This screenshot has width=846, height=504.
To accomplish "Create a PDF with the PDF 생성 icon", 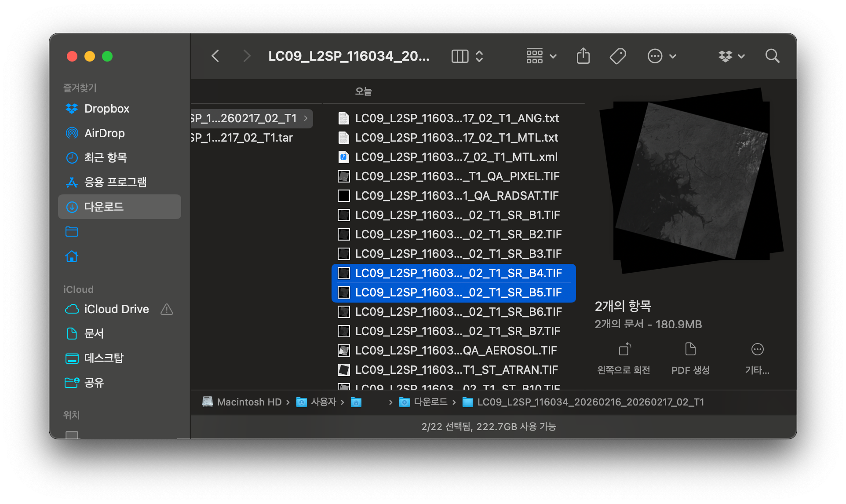I will point(690,357).
